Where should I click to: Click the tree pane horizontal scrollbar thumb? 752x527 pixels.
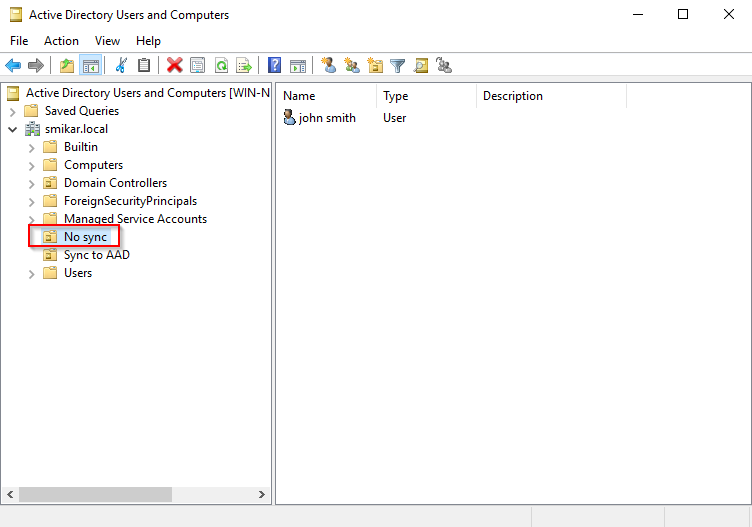95,494
